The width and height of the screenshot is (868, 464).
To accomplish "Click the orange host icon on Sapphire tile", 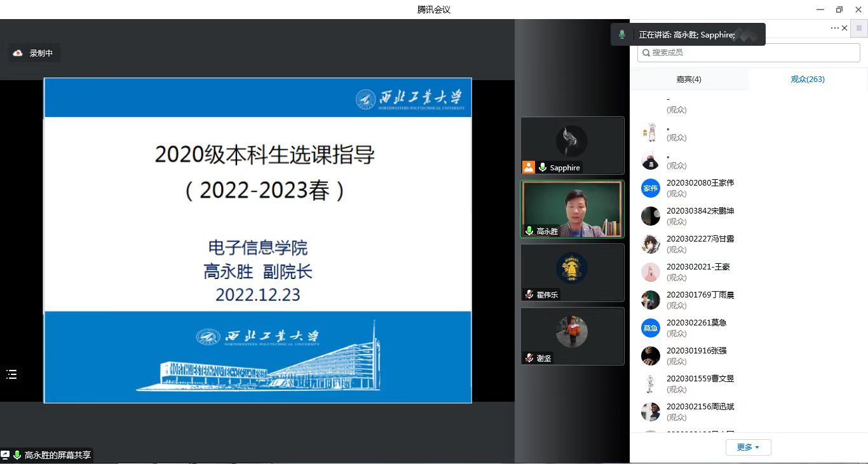I will (x=529, y=167).
